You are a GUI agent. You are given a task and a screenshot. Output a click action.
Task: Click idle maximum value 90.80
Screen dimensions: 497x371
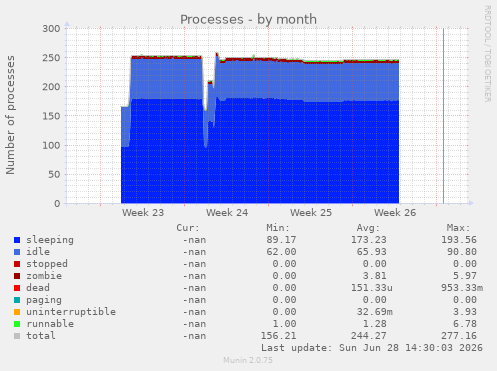(x=462, y=252)
